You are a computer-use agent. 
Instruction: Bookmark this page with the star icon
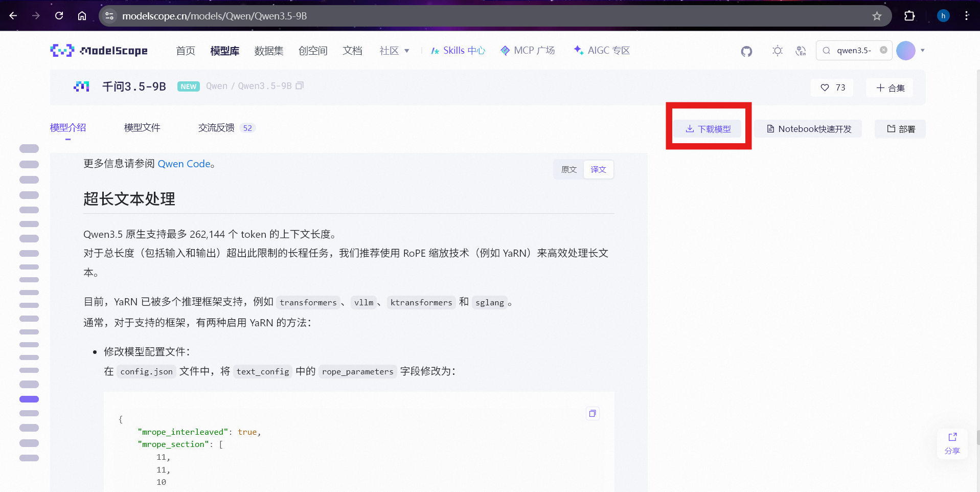877,16
